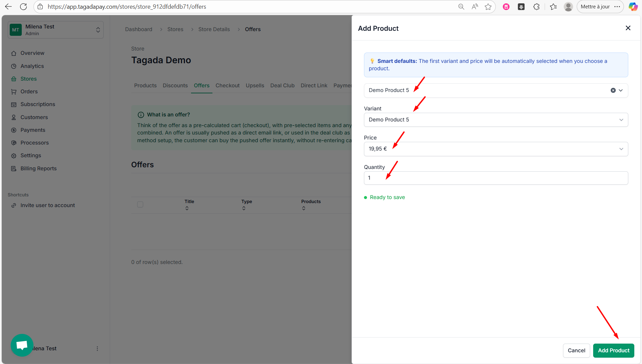The width and height of the screenshot is (642, 364).
Task: Close the Add Product panel with X
Action: click(628, 28)
